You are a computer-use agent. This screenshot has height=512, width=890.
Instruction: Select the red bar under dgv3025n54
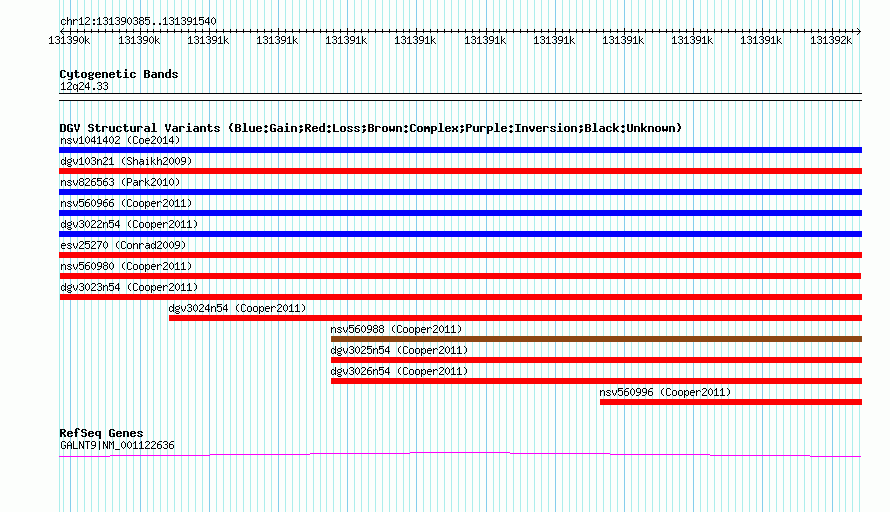597,360
